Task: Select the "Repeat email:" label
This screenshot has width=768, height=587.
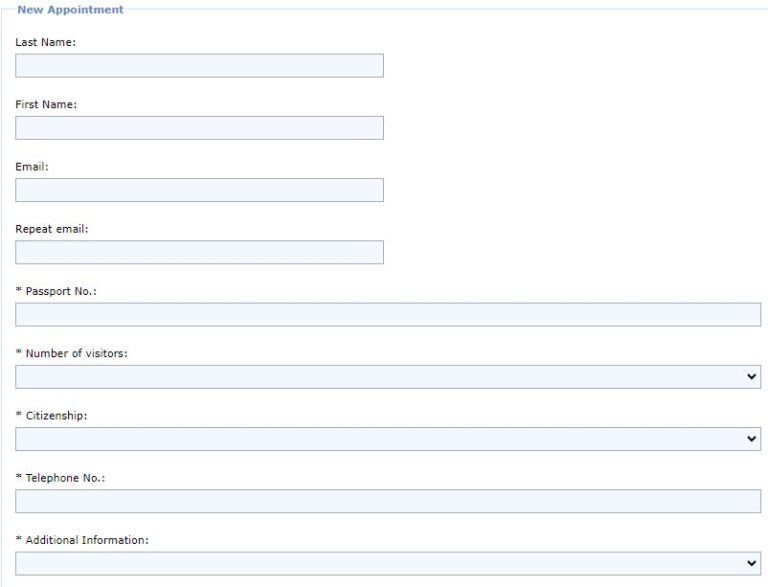Action: pyautogui.click(x=52, y=228)
